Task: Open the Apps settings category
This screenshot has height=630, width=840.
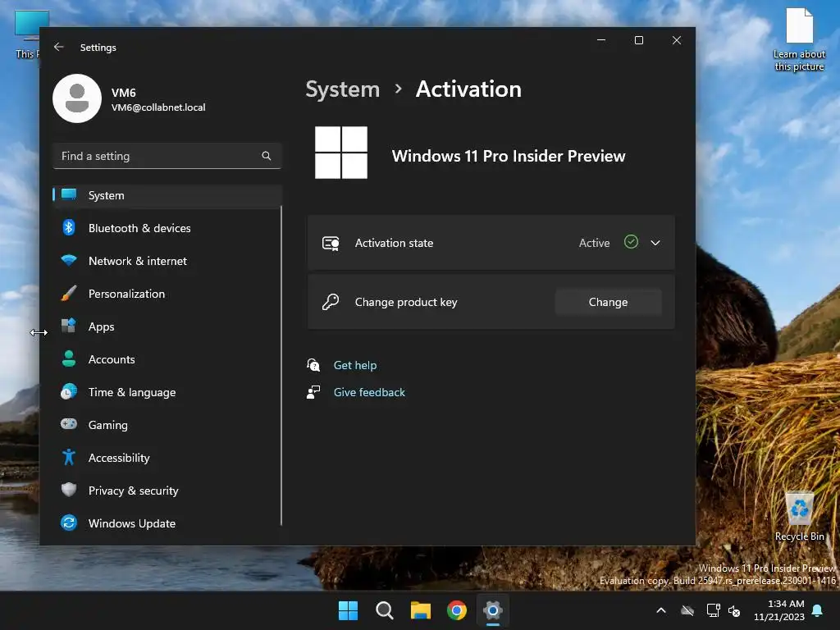Action: [x=167, y=326]
